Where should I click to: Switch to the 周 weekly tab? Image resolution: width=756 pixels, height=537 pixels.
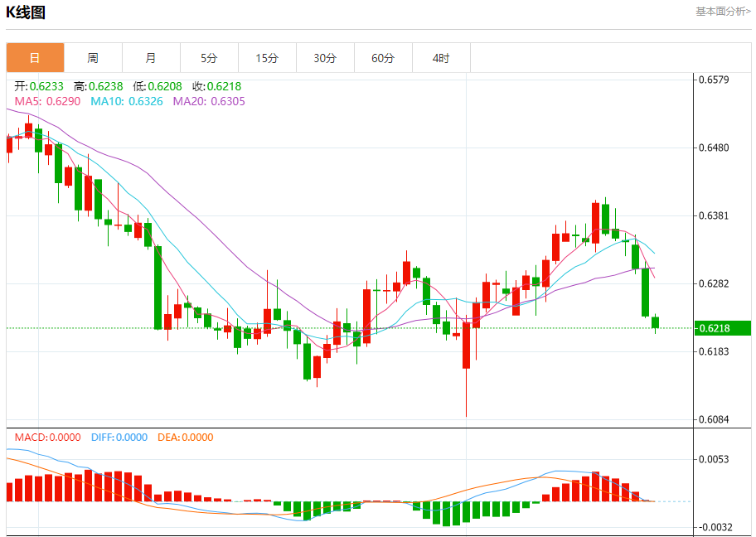[93, 58]
